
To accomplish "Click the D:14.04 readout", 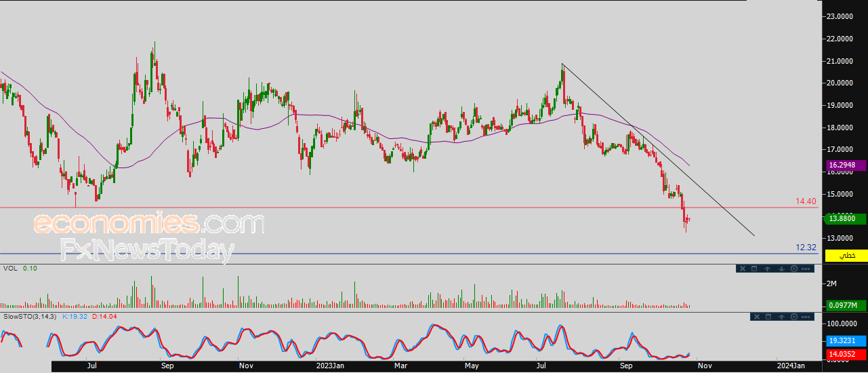I will pos(104,317).
